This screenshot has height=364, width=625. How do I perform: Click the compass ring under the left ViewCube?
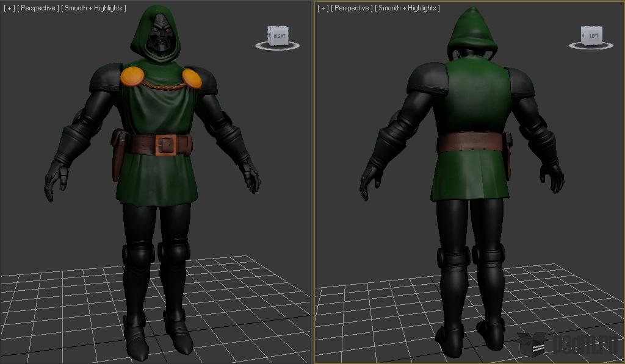pyautogui.click(x=277, y=46)
